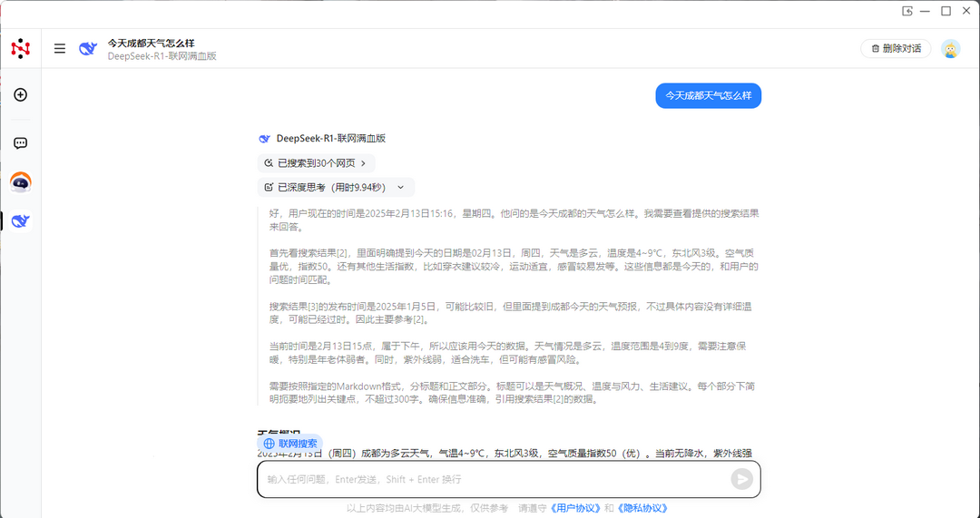Click the sidebar dock icon in the title bar
980x518 pixels.
coord(906,11)
